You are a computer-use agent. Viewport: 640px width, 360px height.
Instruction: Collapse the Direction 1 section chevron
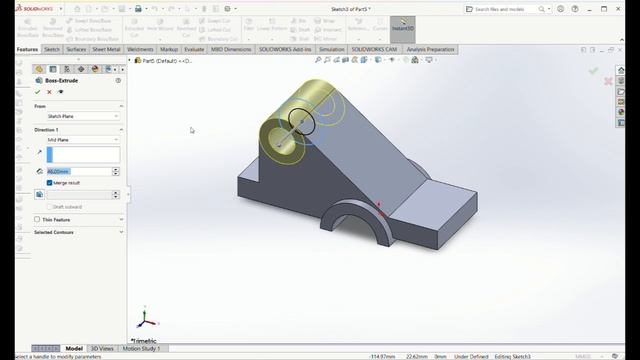pyautogui.click(x=121, y=129)
